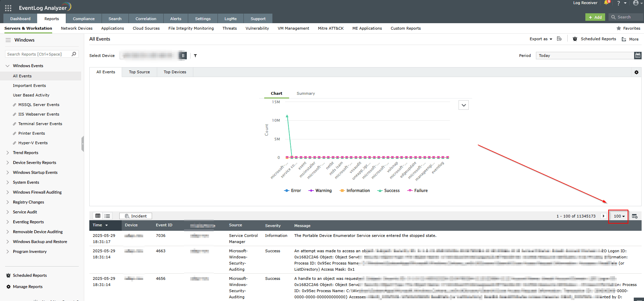Open the rows-per-page 100 dropdown

pos(619,216)
